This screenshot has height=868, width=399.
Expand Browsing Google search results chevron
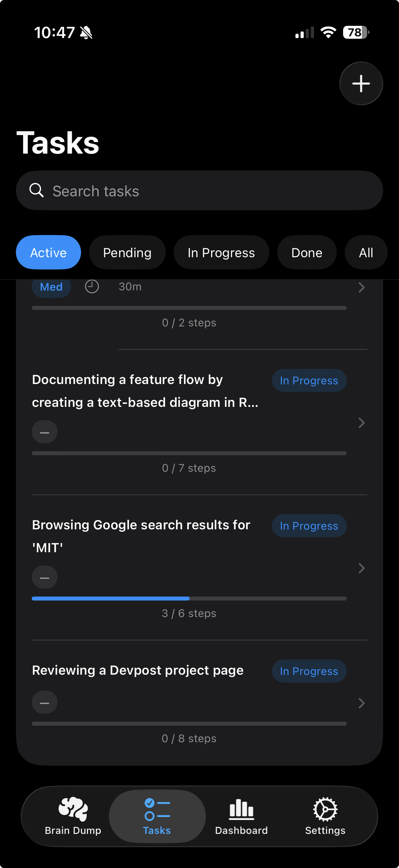[x=361, y=568]
